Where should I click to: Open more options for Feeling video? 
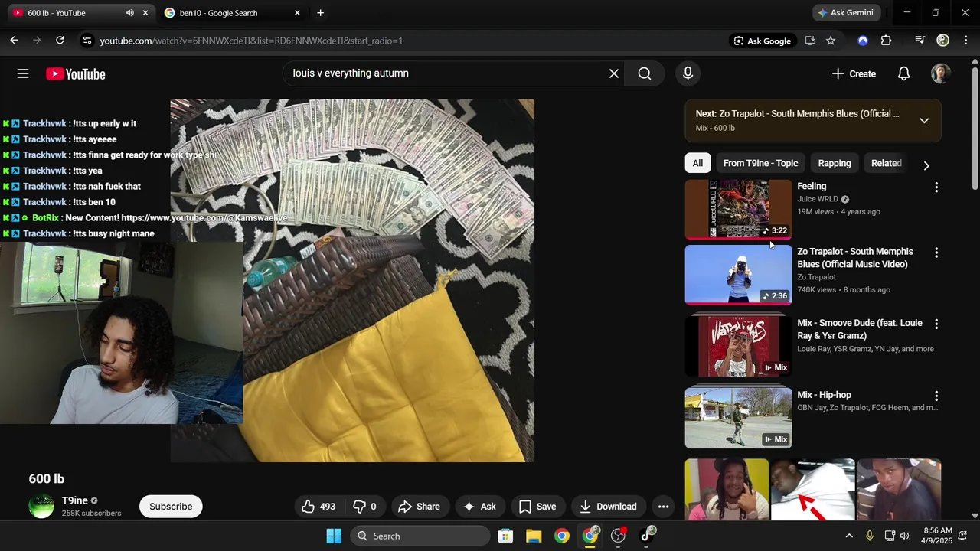tap(936, 187)
